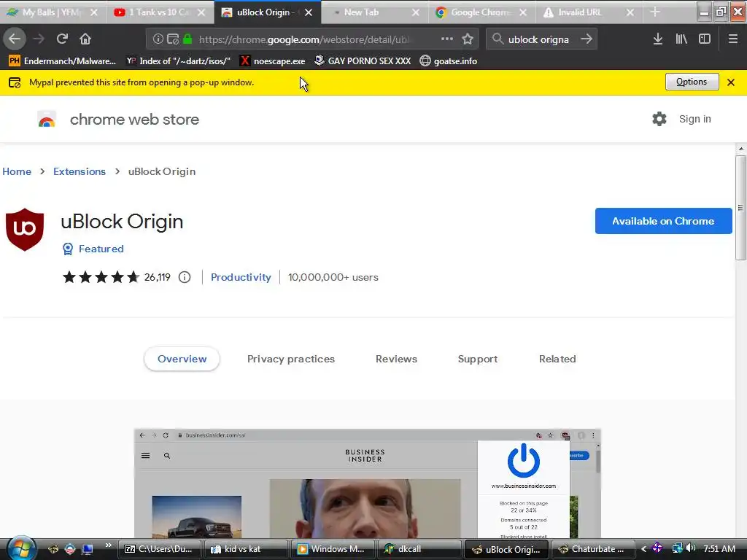
Task: Open the Index of /~dartz/isos/ bookmark
Action: (x=178, y=61)
